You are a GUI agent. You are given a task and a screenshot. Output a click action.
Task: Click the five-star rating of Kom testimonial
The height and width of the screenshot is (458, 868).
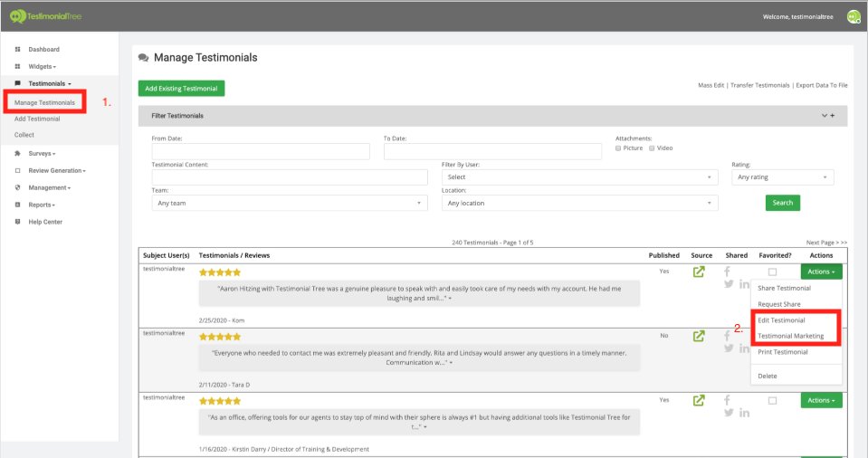pyautogui.click(x=220, y=272)
